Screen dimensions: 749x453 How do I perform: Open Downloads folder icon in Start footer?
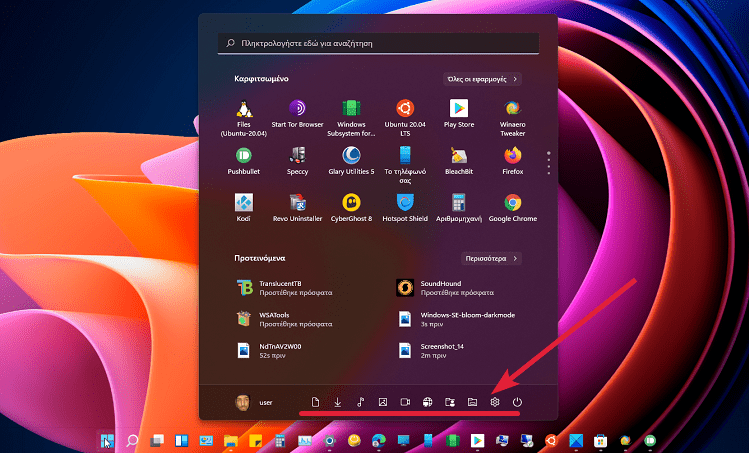coord(338,402)
